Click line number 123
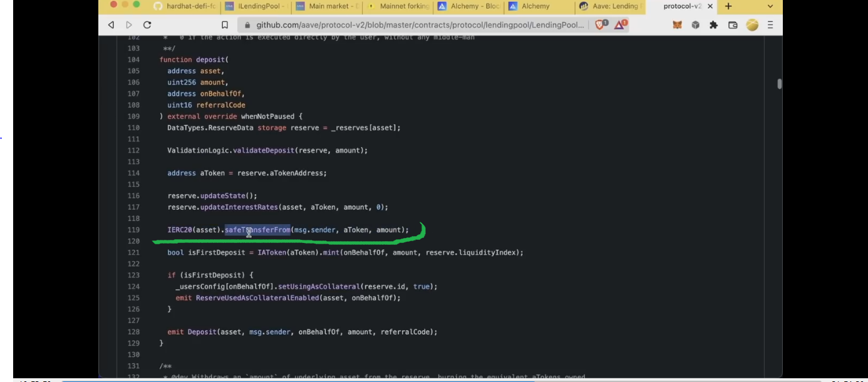This screenshot has width=868, height=382. (x=133, y=276)
